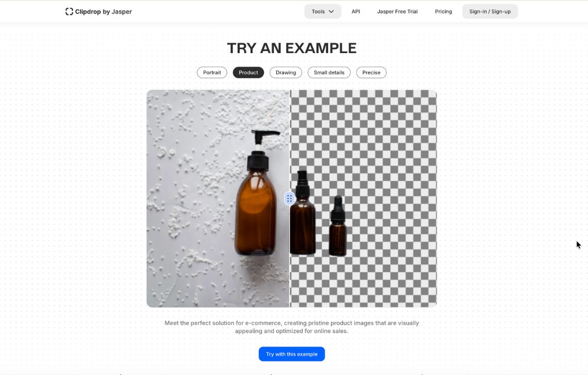The image size is (588, 375).
Task: Go to Jasper Free Trial
Action: tap(397, 12)
